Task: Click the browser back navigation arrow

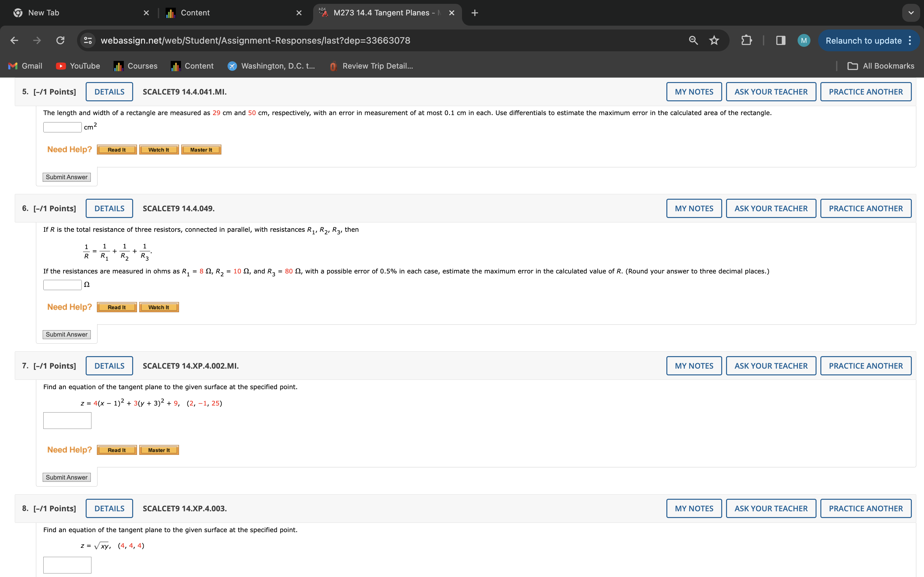Action: 14,40
